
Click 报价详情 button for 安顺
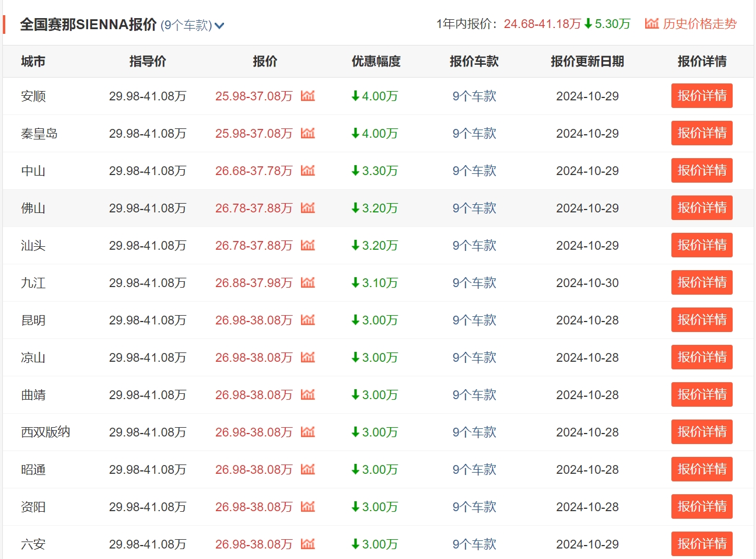click(x=702, y=96)
